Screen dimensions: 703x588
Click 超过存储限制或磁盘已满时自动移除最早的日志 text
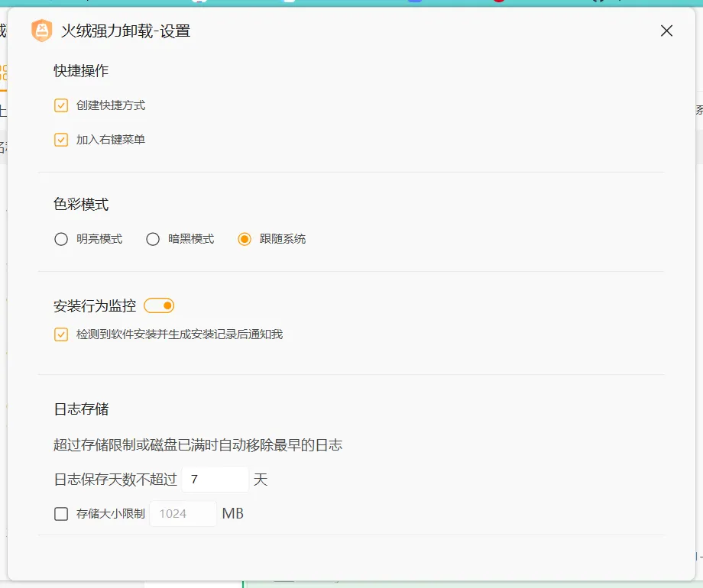click(198, 445)
